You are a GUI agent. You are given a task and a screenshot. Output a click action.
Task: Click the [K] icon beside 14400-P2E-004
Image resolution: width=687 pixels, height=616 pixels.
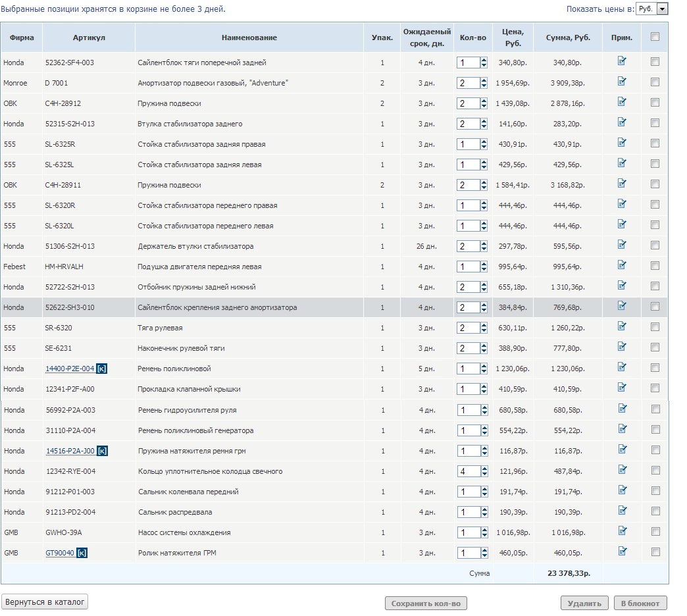[x=101, y=369]
